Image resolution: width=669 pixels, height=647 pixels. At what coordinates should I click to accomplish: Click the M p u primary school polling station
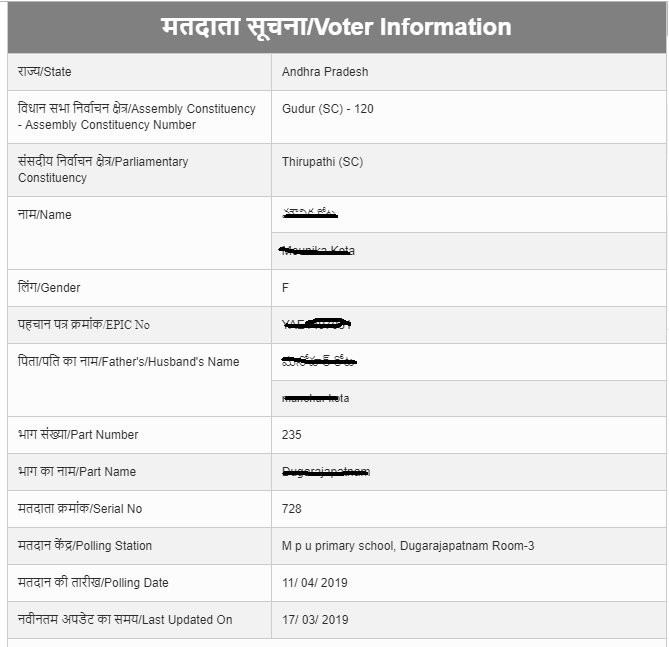click(x=408, y=546)
